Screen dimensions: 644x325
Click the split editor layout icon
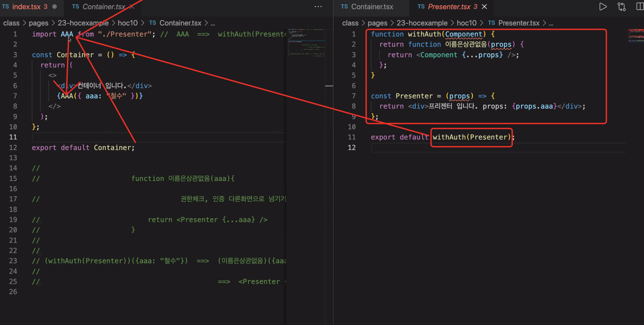pyautogui.click(x=640, y=7)
